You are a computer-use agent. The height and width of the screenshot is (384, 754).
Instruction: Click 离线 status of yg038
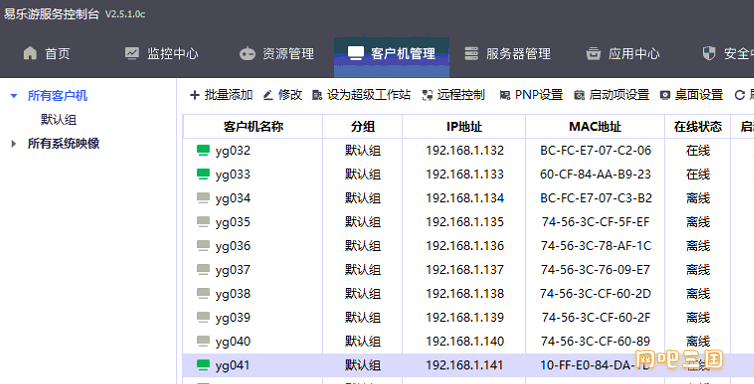tap(698, 294)
